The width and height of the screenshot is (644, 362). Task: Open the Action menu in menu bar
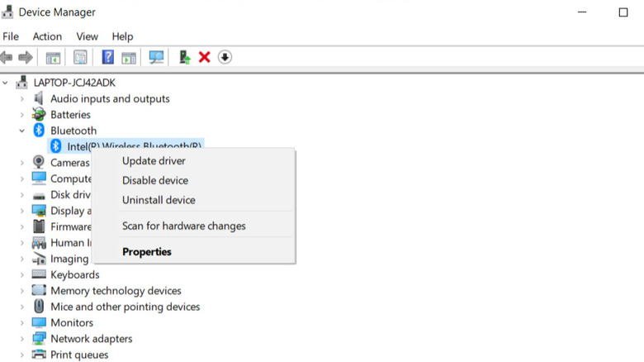tap(47, 36)
